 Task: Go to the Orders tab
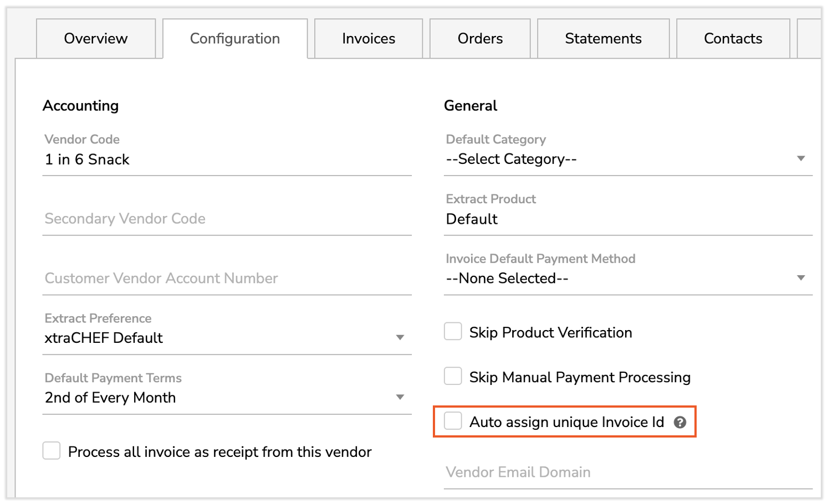480,39
